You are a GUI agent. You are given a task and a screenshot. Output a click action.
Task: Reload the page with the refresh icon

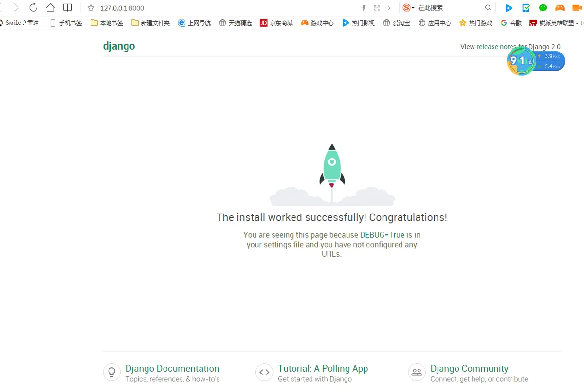tap(33, 8)
